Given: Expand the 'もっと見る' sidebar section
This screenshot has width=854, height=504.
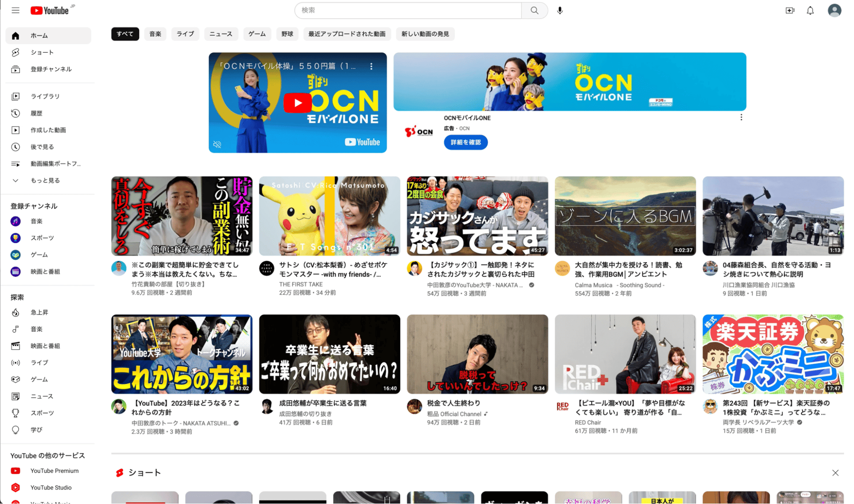Looking at the screenshot, I should coord(44,181).
